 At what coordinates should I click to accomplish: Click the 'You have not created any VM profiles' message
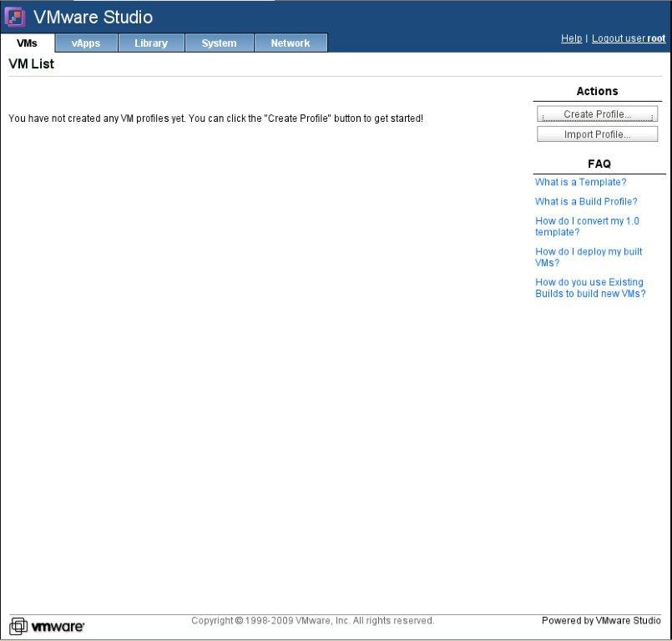(215, 119)
